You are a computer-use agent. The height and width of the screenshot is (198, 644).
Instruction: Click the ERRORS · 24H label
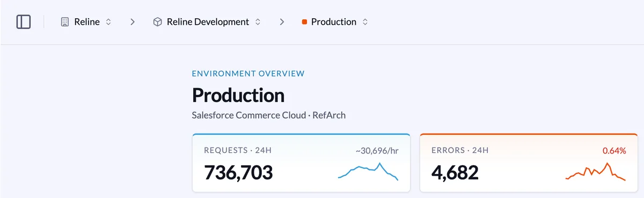460,150
